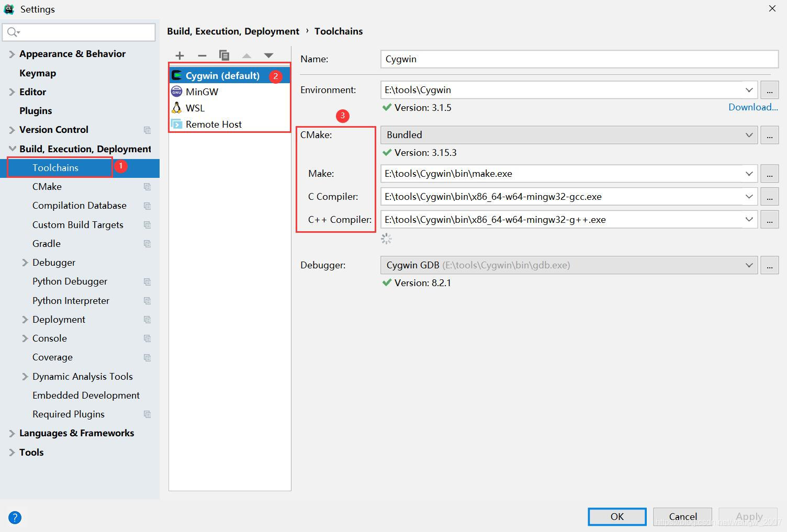This screenshot has width=787, height=532.
Task: Click project-level icon beside Console
Action: (x=148, y=338)
